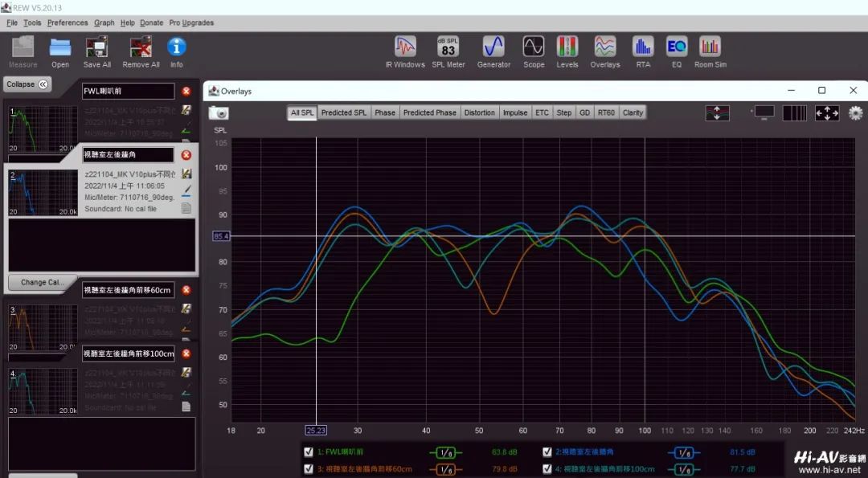Switch to the Predicted Phase tab
This screenshot has width=868, height=478.
[x=429, y=112]
